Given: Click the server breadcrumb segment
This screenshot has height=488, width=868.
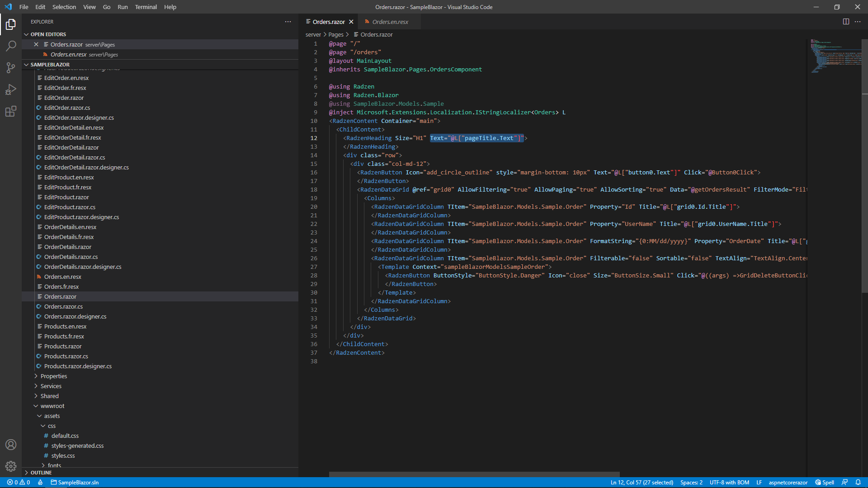Looking at the screenshot, I should [313, 35].
